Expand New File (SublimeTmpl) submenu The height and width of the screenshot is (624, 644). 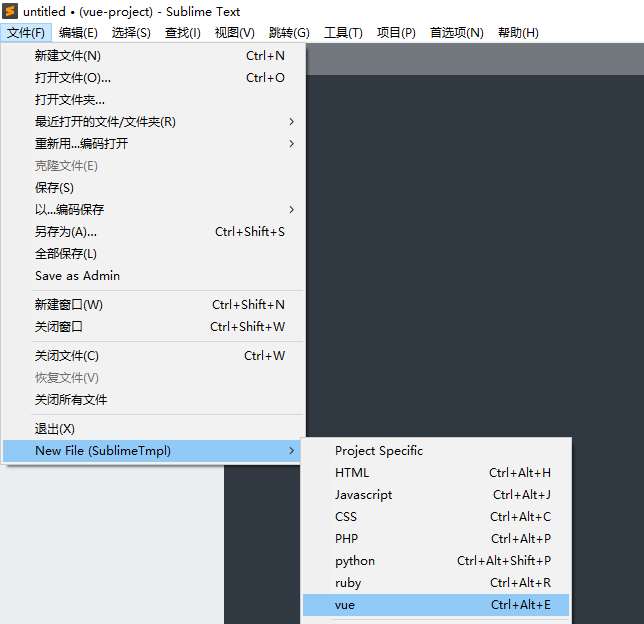click(x=152, y=451)
